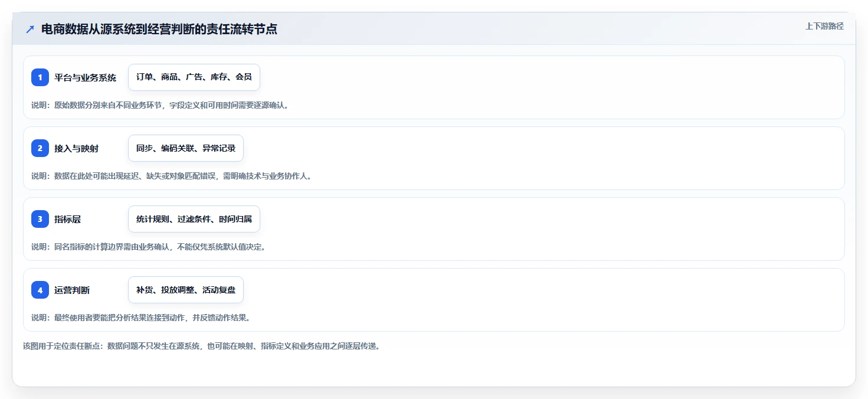Click the 补货、投放调整、活动复盘 chip
The image size is (868, 399).
186,290
